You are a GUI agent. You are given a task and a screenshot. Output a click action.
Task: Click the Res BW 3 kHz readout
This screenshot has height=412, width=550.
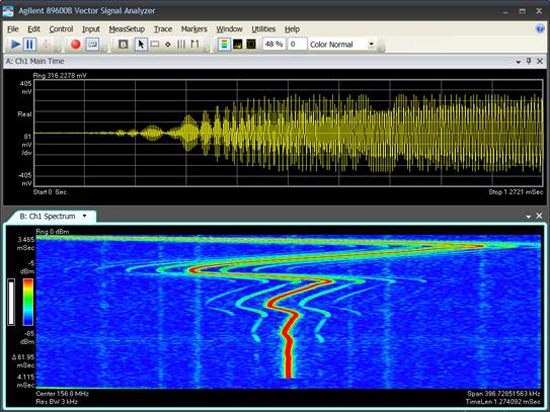56,402
